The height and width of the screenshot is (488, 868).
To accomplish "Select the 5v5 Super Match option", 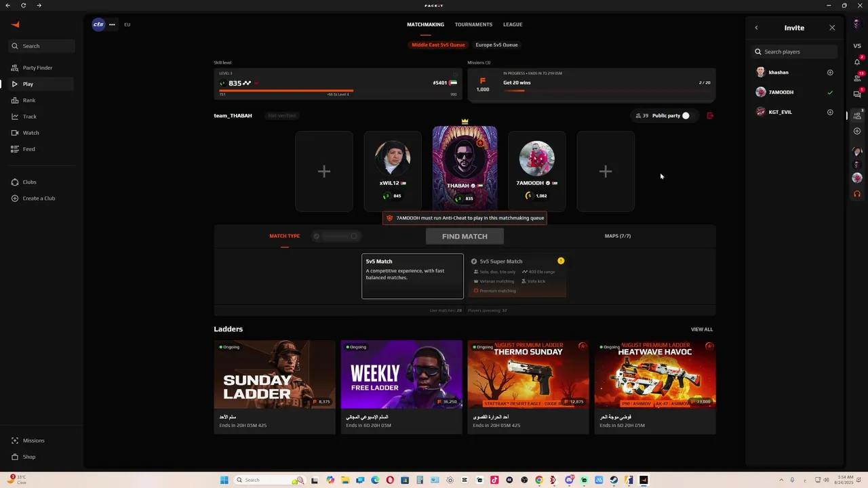I will click(x=517, y=276).
